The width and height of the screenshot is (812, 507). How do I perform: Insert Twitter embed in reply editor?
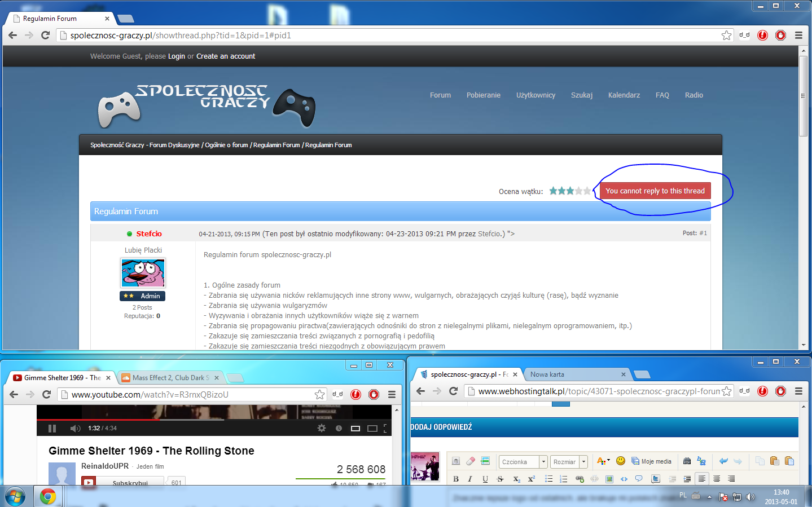[656, 479]
